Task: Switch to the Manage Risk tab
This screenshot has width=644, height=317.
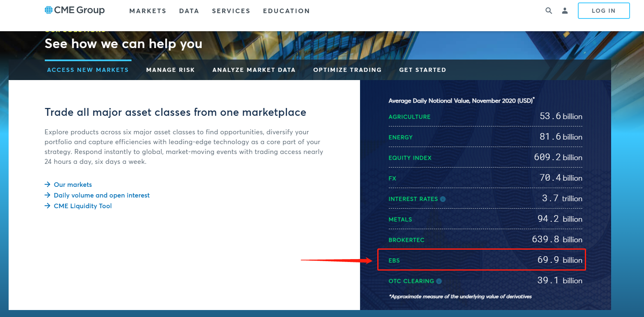Action: 171,70
